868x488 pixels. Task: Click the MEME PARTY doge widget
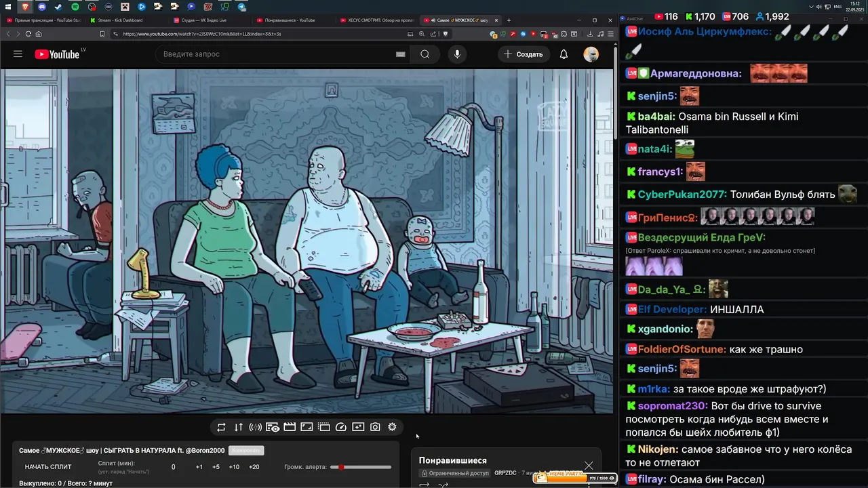[x=575, y=478]
